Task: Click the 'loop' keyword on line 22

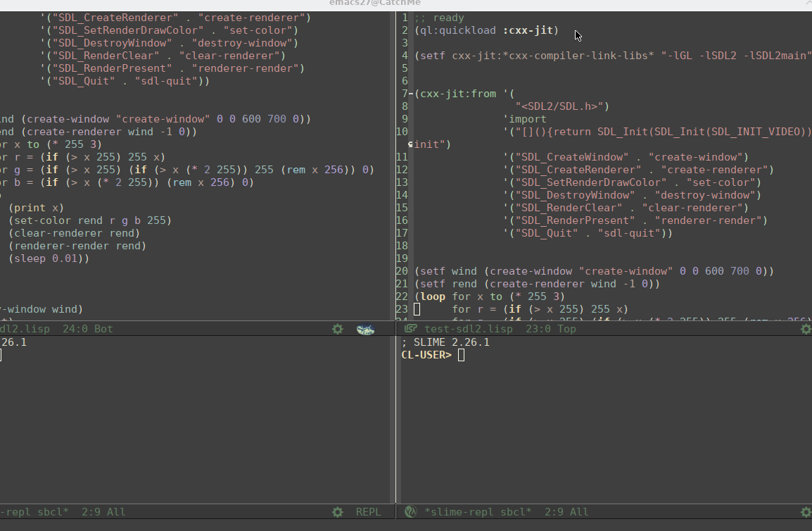Action: (x=433, y=296)
